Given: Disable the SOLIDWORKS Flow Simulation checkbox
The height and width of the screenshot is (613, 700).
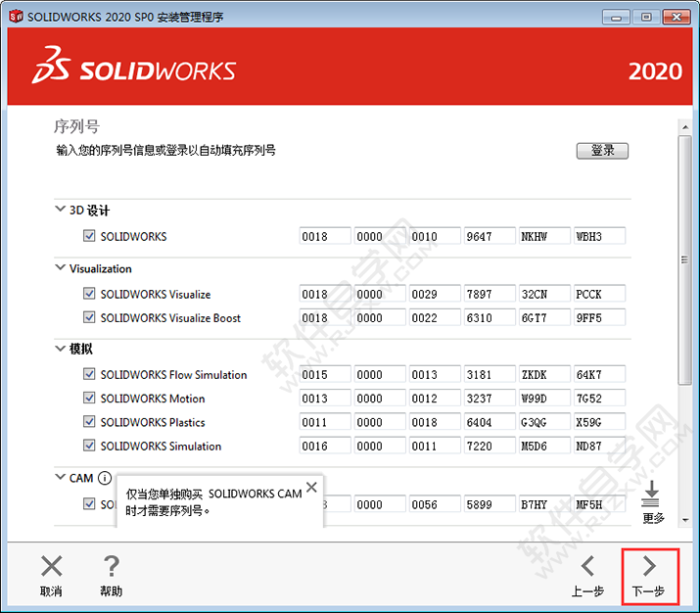Looking at the screenshot, I should [x=89, y=374].
